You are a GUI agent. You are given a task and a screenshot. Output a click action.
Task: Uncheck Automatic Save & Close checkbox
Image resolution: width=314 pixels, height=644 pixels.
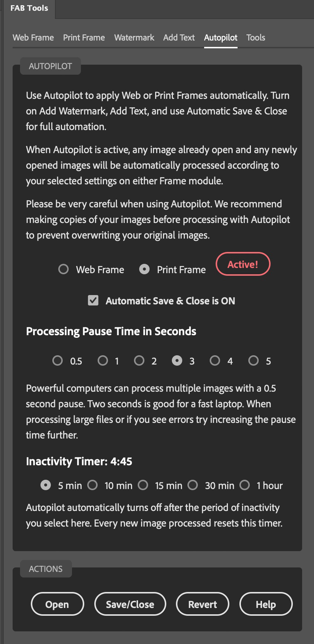pos(93,300)
